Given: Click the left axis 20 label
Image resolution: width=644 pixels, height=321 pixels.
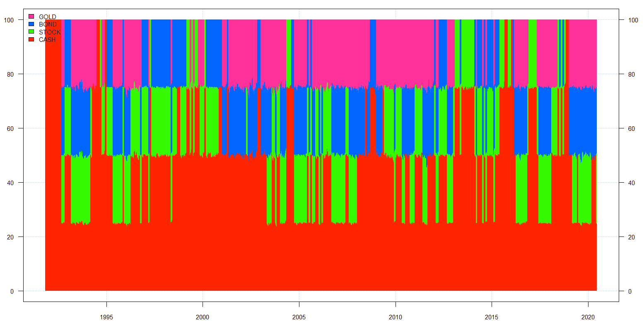Looking at the screenshot, I should click(10, 237).
